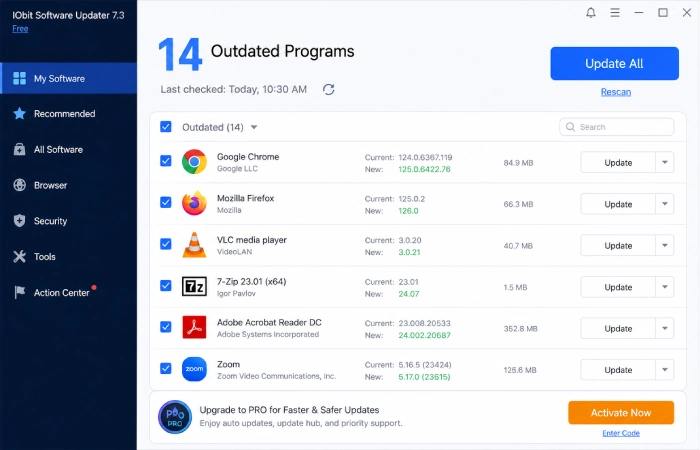Viewport: 700px width, 450px height.
Task: Open update options arrow for 7-Zip
Action: click(x=665, y=287)
